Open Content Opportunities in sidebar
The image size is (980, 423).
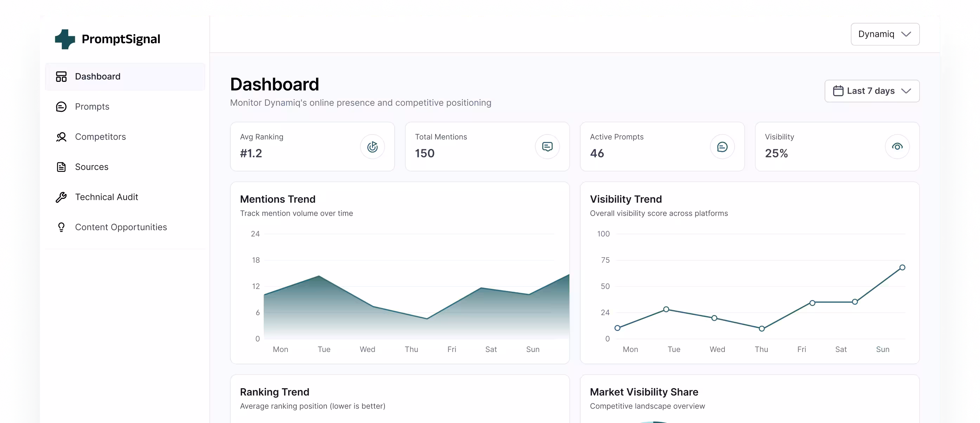pyautogui.click(x=121, y=227)
